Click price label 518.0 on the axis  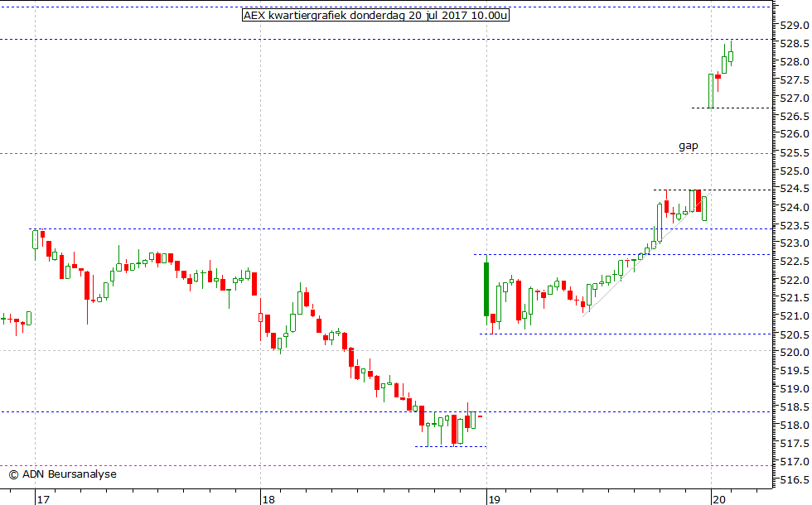coord(795,426)
